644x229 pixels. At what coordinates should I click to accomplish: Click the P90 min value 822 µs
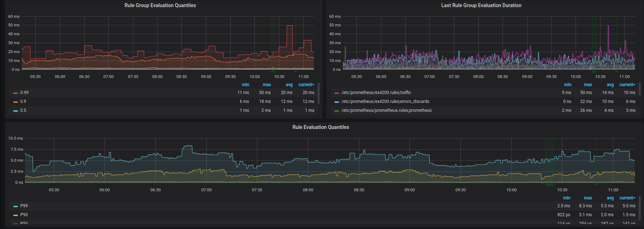[564, 215]
